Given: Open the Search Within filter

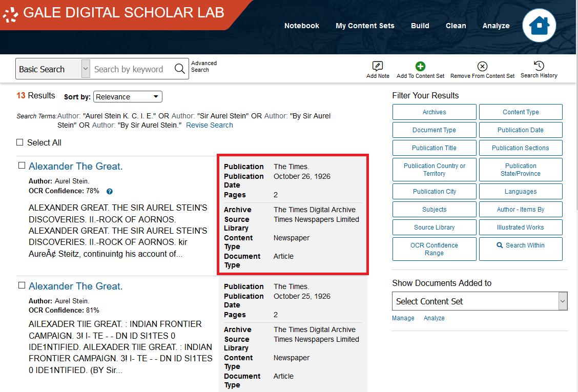Looking at the screenshot, I should 521,245.
